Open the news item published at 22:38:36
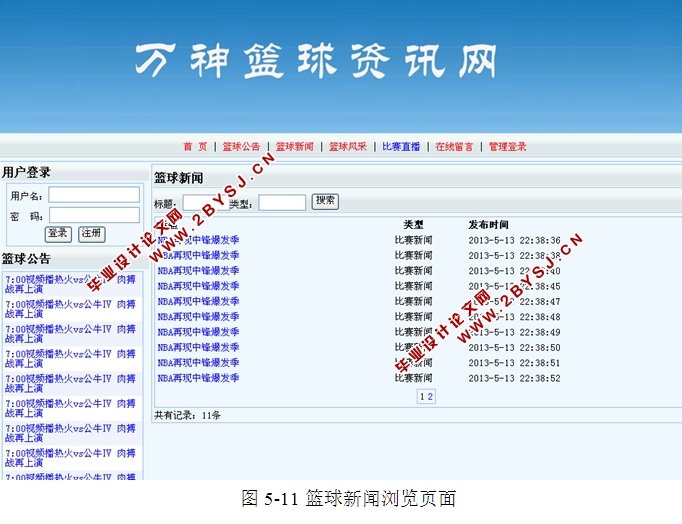Image resolution: width=682 pixels, height=524 pixels. (x=198, y=240)
